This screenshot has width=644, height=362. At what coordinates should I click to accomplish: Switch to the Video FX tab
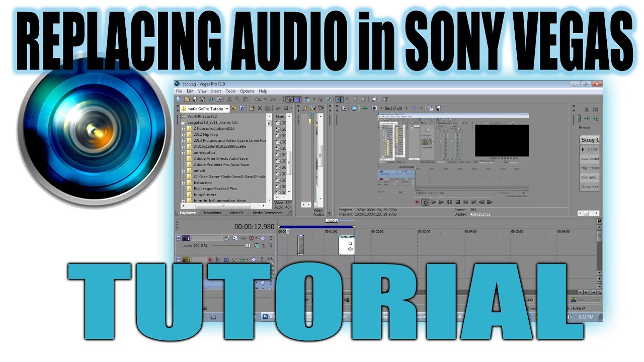tap(236, 213)
